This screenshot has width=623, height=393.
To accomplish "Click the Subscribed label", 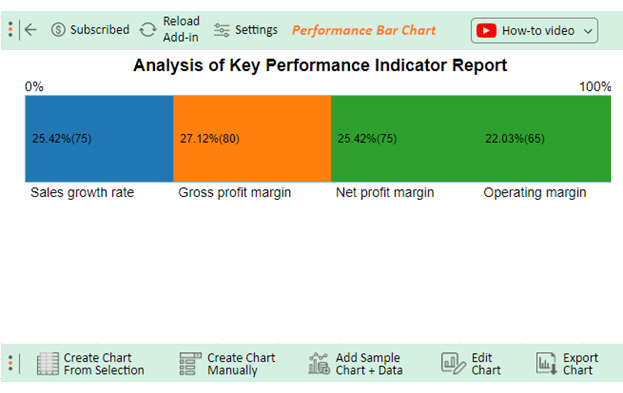I will pyautogui.click(x=100, y=30).
